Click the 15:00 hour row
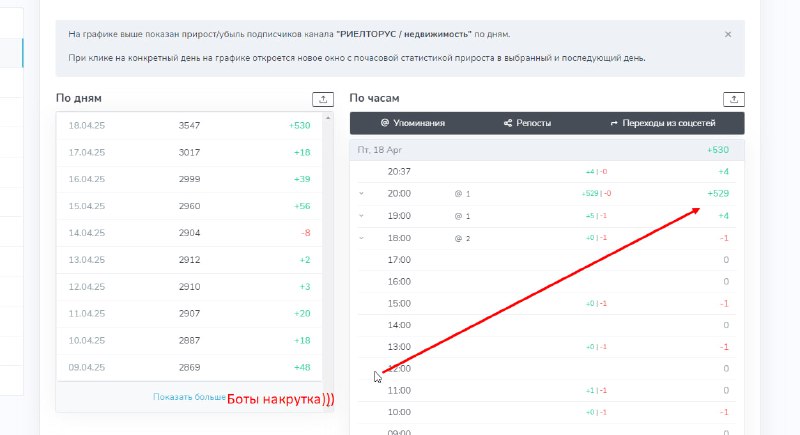 pyautogui.click(x=547, y=303)
